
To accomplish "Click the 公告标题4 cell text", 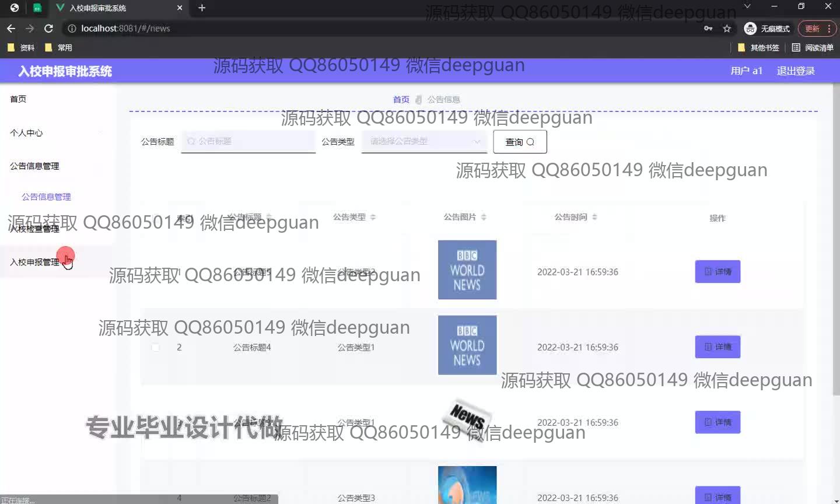I will click(x=252, y=347).
